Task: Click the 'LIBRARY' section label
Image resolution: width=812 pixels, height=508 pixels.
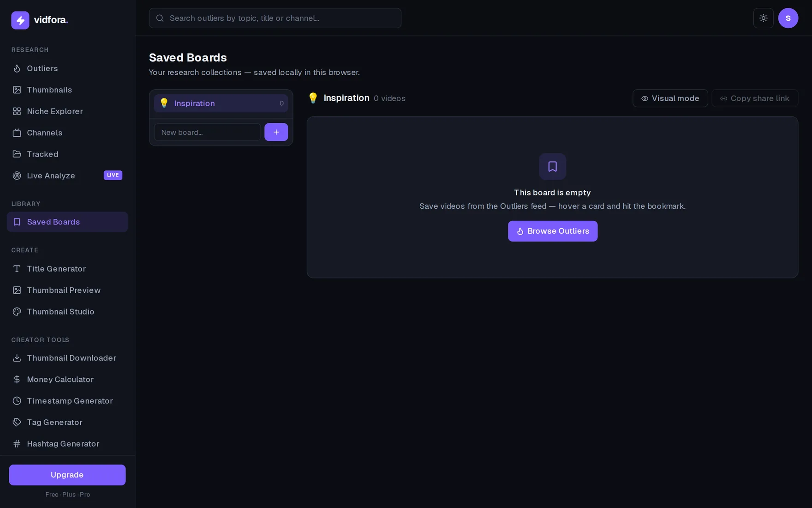Action: tap(26, 204)
